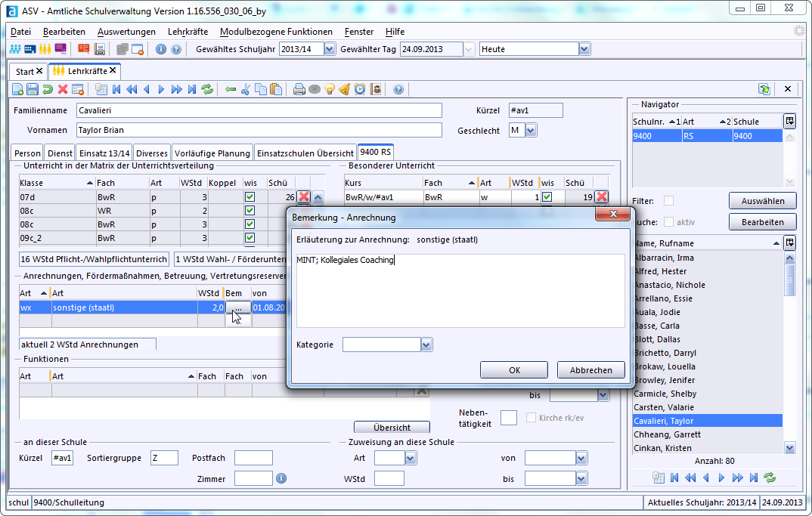812x516 pixels.
Task: Click the Bem ellipsis button in sonstige row
Action: 238,307
